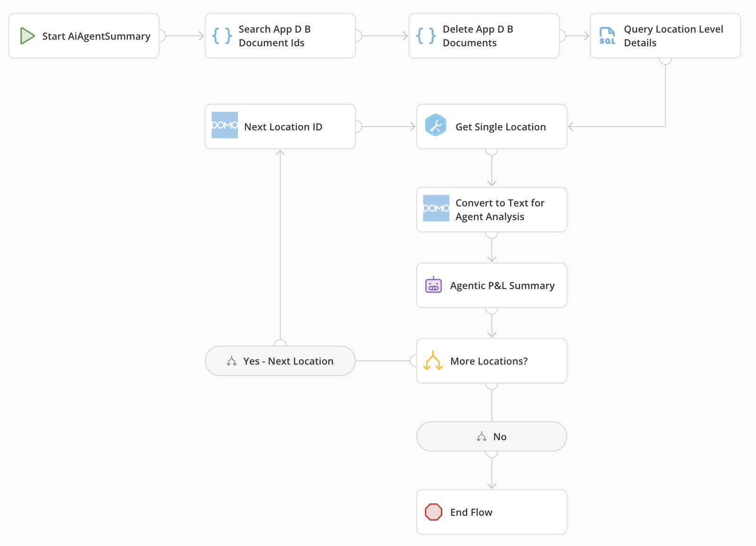Select the No branch pill
Viewport: 756px width, 546px height.
pos(491,436)
